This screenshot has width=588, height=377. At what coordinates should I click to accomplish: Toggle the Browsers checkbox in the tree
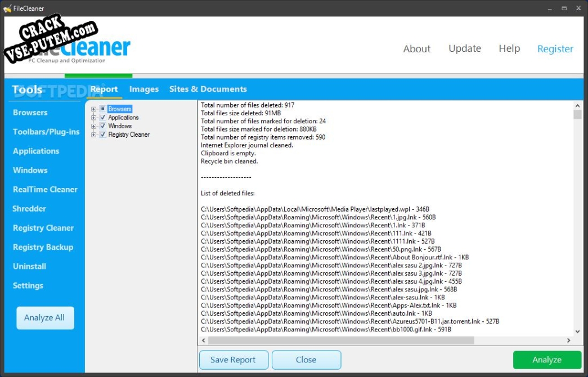click(x=102, y=109)
